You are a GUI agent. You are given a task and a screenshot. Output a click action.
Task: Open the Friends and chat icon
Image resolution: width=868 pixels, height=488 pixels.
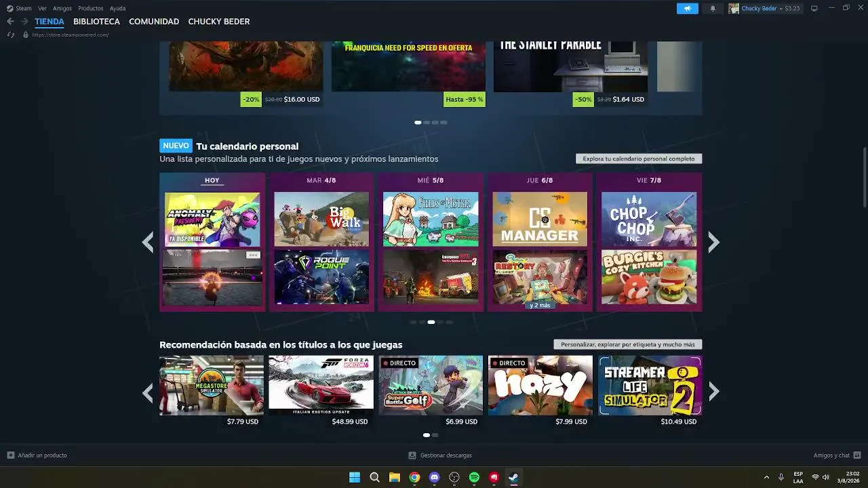click(x=857, y=455)
